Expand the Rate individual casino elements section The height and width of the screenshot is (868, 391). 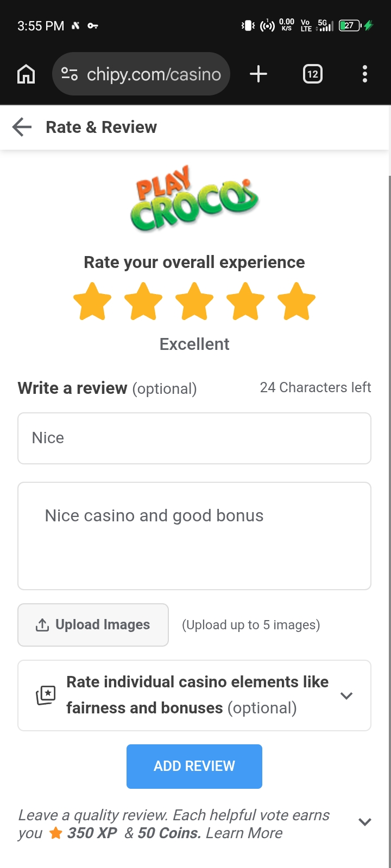(x=194, y=695)
